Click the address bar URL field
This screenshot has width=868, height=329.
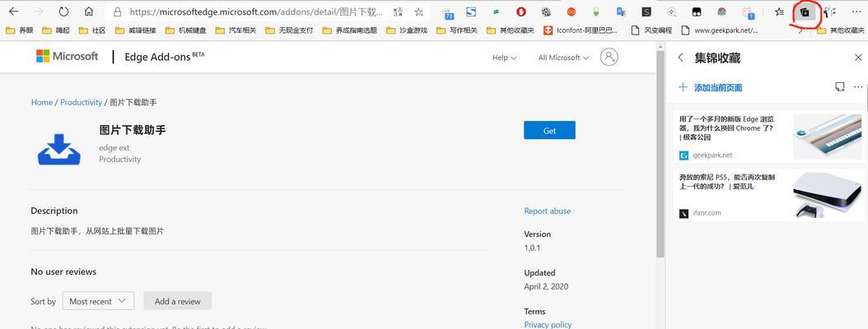coord(256,12)
